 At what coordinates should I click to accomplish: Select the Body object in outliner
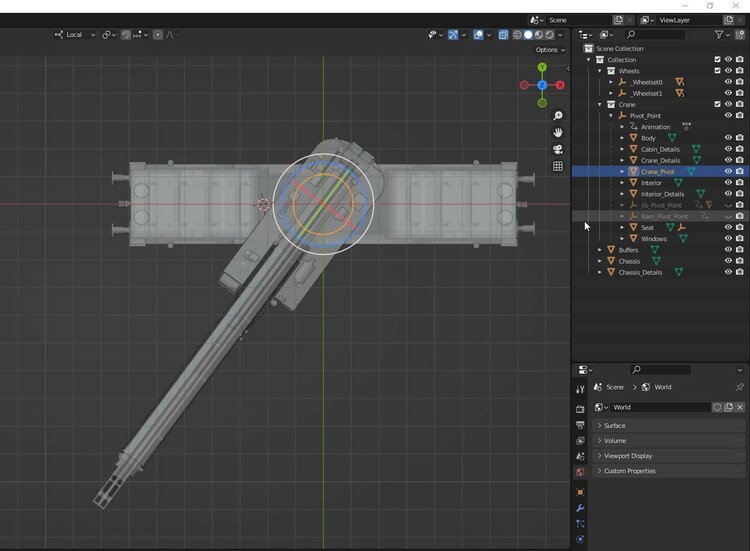[648, 138]
